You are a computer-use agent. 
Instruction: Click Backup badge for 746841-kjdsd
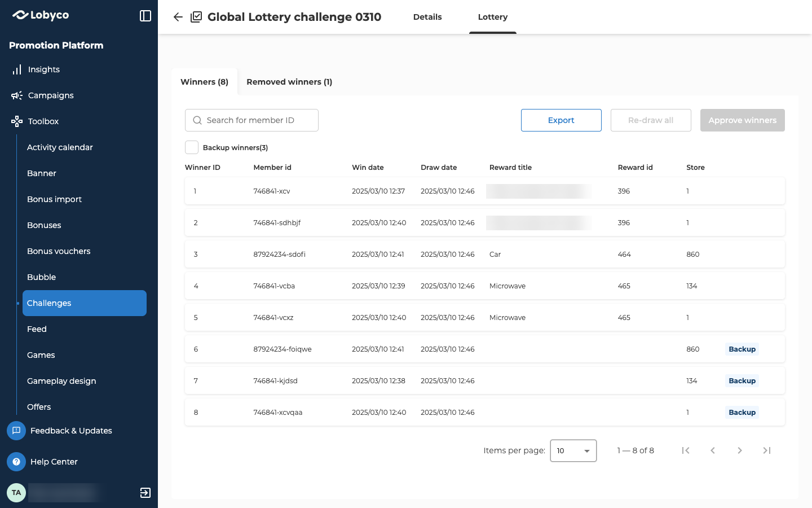tap(742, 381)
